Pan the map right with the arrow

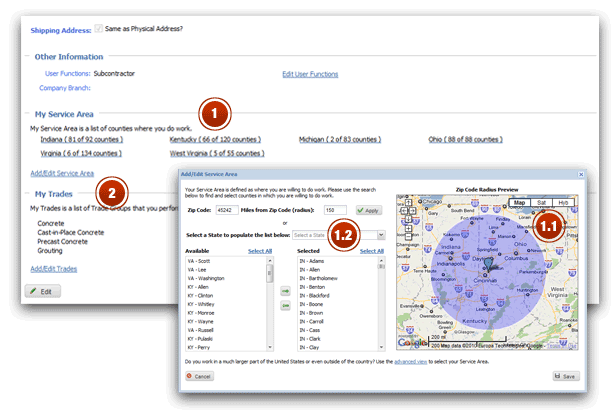click(412, 211)
